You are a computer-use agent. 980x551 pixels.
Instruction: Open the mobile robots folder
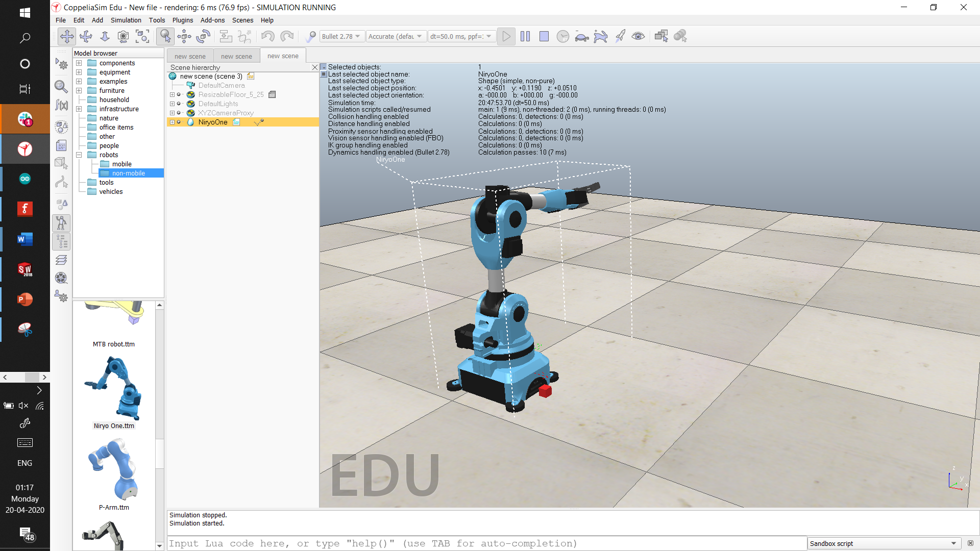coord(121,164)
